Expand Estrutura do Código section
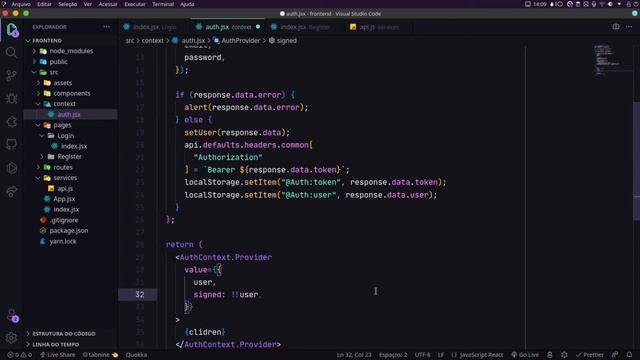The width and height of the screenshot is (640, 360). tap(71, 334)
